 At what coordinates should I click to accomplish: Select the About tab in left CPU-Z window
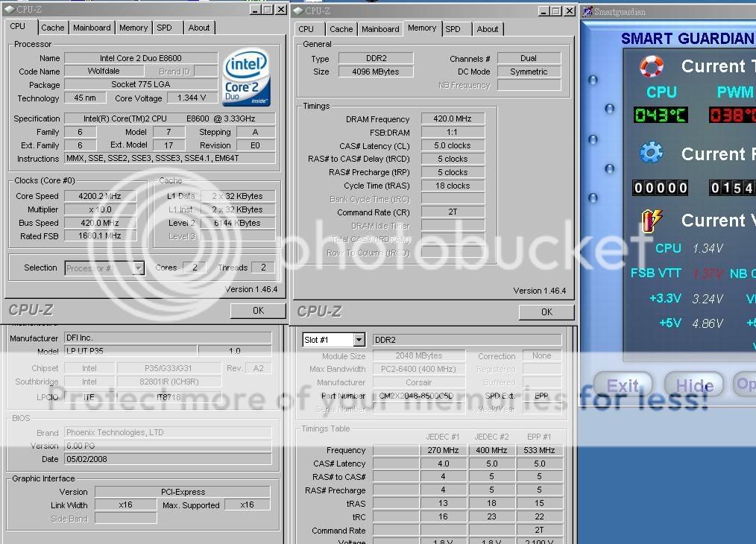point(199,28)
